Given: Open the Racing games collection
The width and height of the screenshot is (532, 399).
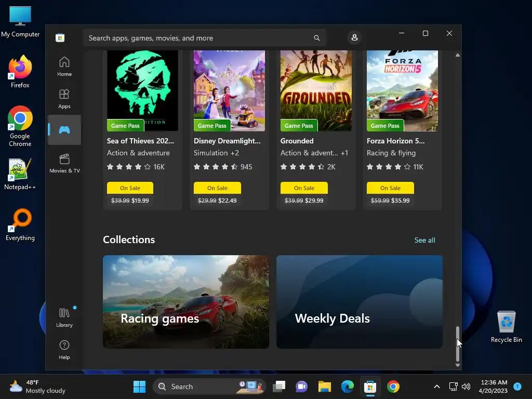Looking at the screenshot, I should (186, 302).
